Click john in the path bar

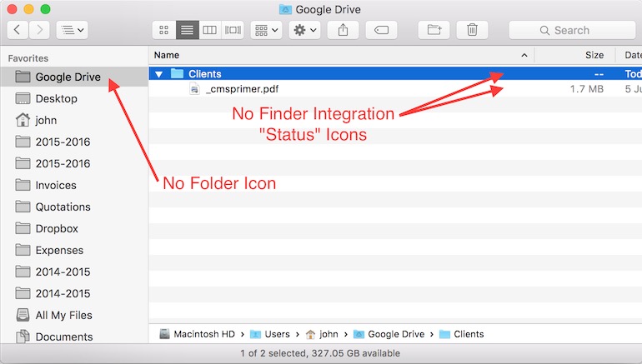coord(329,334)
